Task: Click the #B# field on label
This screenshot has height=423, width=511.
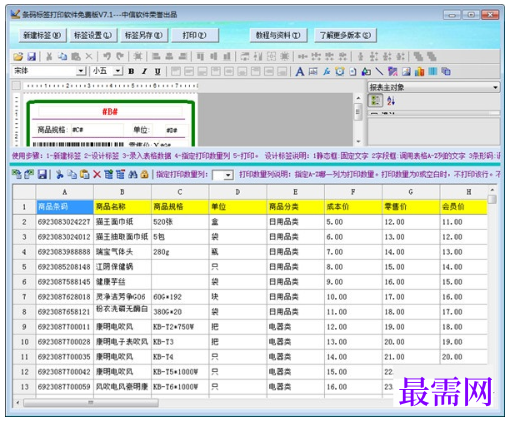Action: (x=110, y=112)
